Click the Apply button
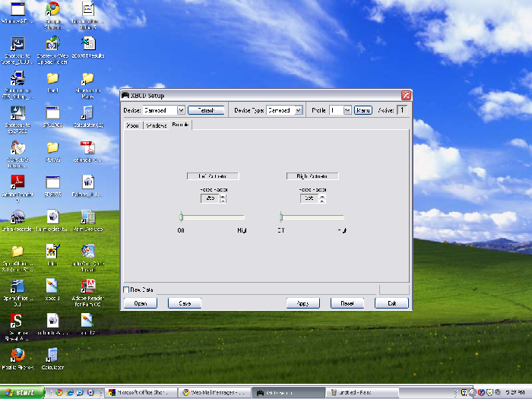Image resolution: width=532 pixels, height=399 pixels. [x=302, y=303]
